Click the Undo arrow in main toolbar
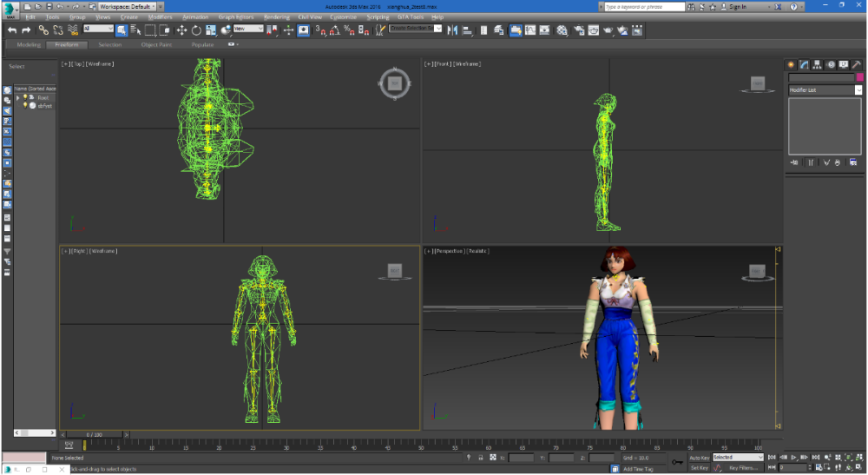The height and width of the screenshot is (475, 868). (12, 30)
